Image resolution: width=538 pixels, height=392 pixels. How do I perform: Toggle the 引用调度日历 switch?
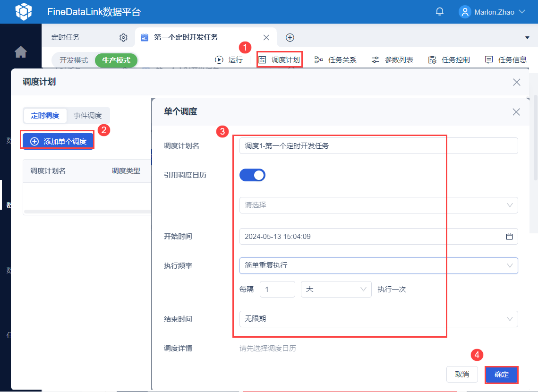(252, 175)
